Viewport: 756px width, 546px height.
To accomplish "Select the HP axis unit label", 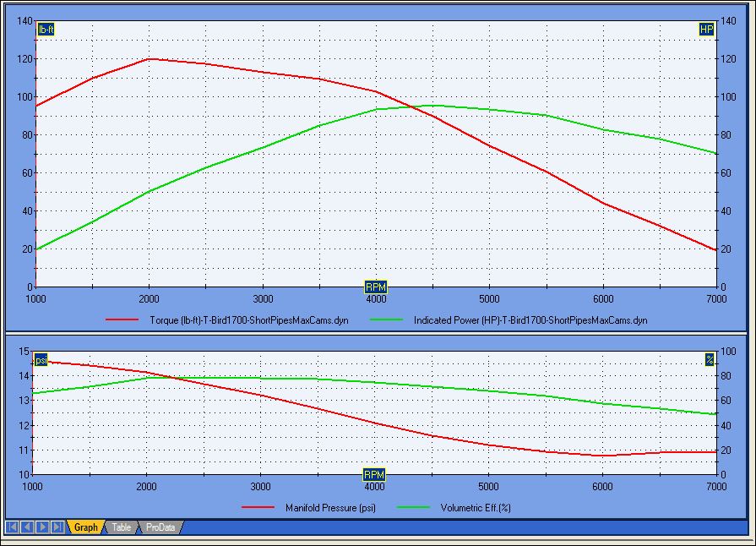I will point(706,30).
